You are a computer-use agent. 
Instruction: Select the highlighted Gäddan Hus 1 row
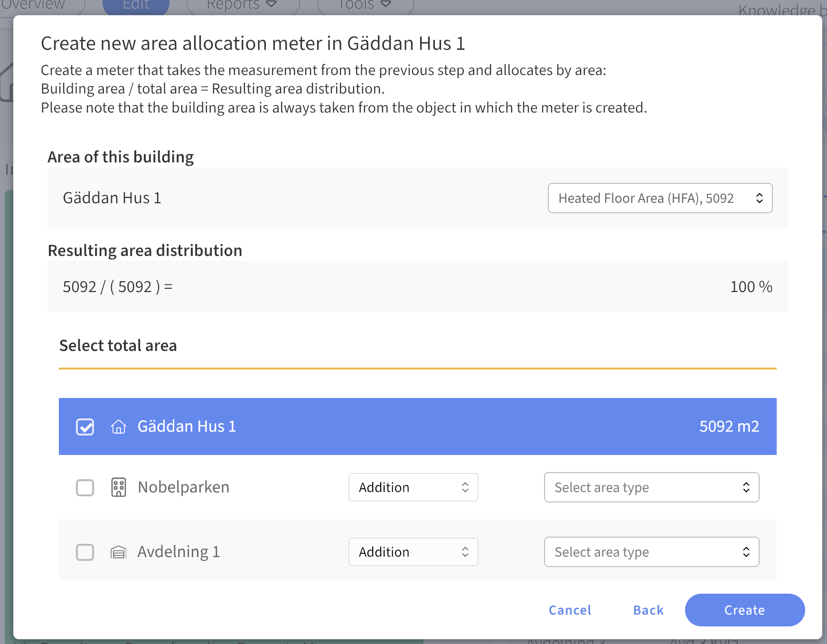point(417,426)
